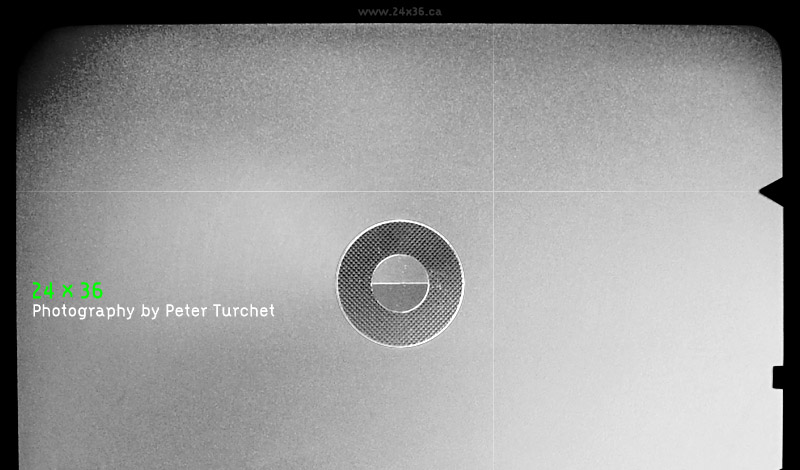
Task: Click "Photography by Peter Turchet" text
Action: pyautogui.click(x=154, y=311)
